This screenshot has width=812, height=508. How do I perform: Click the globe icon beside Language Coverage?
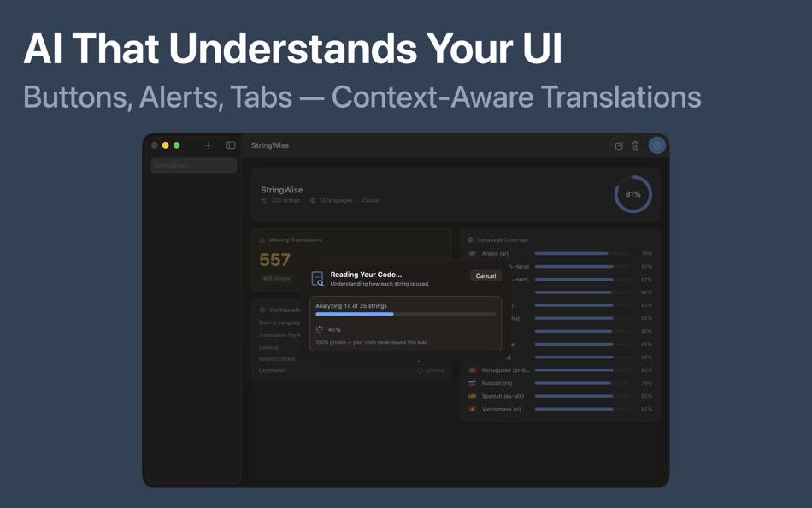tap(470, 239)
